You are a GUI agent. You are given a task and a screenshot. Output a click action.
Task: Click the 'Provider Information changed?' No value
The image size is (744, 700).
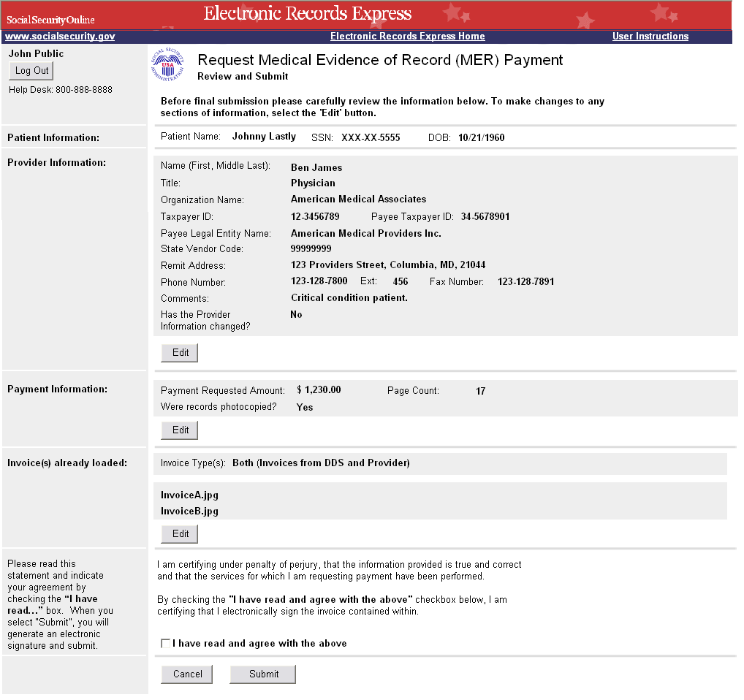coord(296,314)
